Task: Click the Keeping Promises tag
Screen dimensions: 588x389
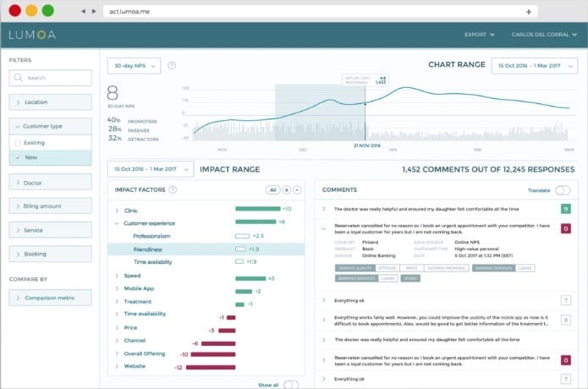Action: 446,268
